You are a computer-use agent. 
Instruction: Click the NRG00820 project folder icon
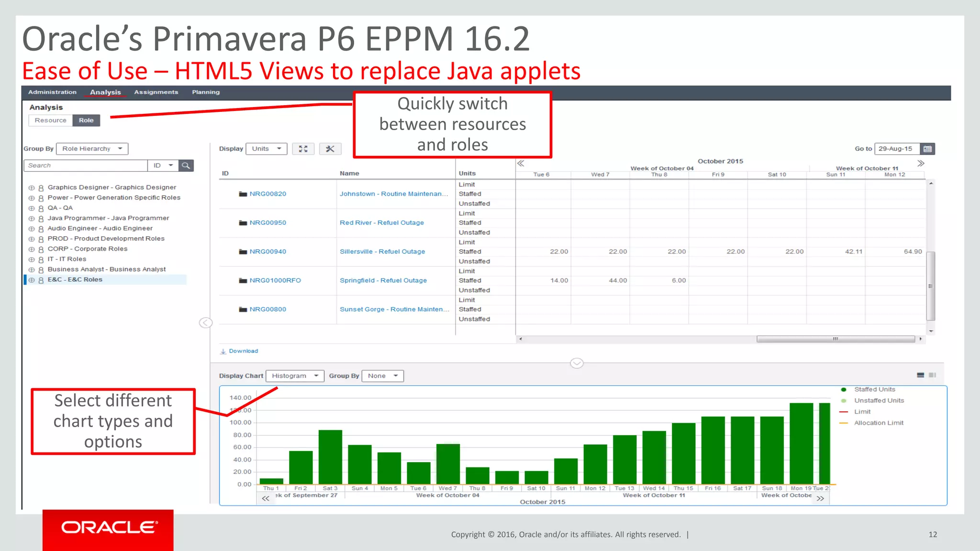[243, 194]
